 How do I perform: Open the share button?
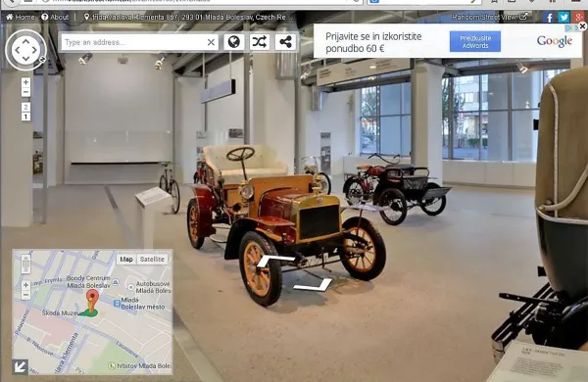[285, 41]
